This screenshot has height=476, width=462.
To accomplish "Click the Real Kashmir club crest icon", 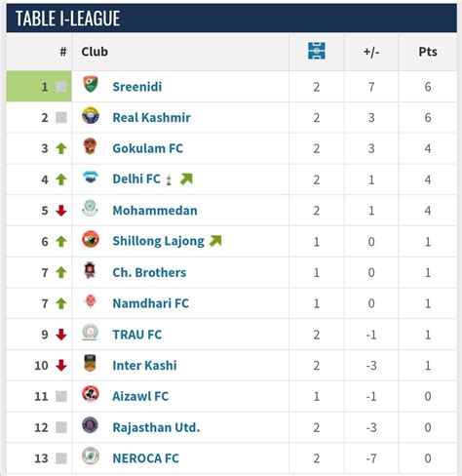I will point(91,115).
